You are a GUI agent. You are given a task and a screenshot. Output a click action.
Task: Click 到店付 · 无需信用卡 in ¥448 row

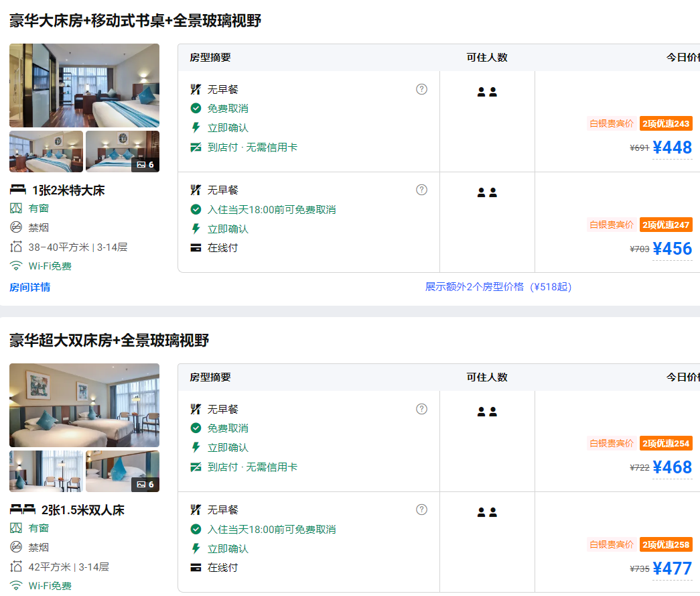[253, 147]
